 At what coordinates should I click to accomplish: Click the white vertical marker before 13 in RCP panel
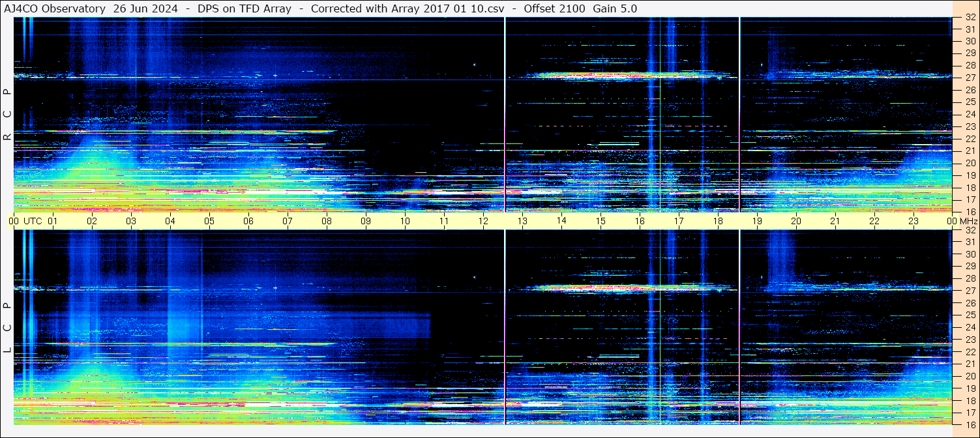(505, 114)
